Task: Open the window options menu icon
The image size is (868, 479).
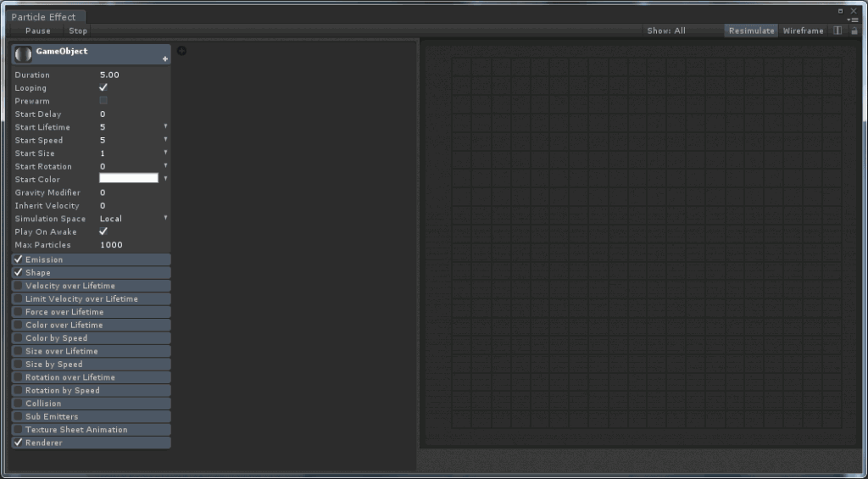Action: pyautogui.click(x=853, y=20)
